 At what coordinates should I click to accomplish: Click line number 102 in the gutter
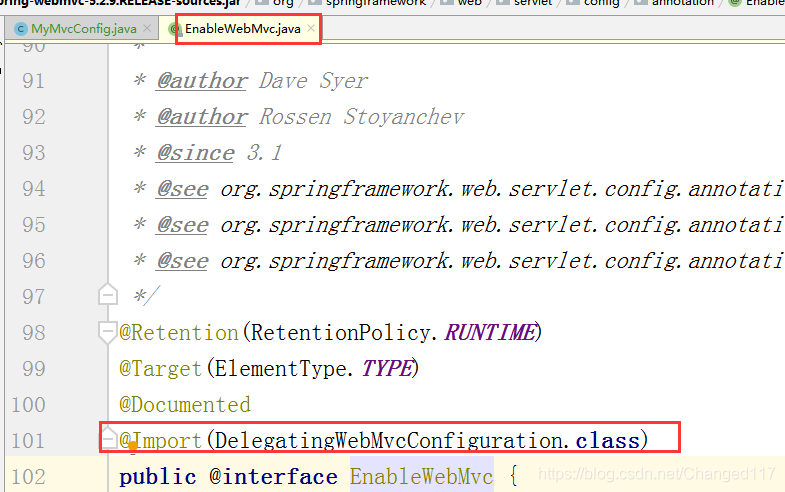(x=29, y=477)
